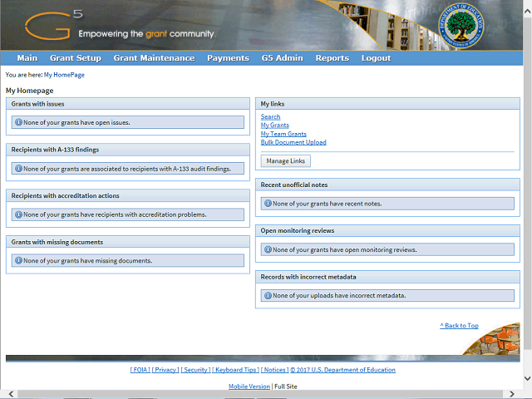Click info icon in Recent unofficial notes
532x399 pixels.
pos(268,203)
